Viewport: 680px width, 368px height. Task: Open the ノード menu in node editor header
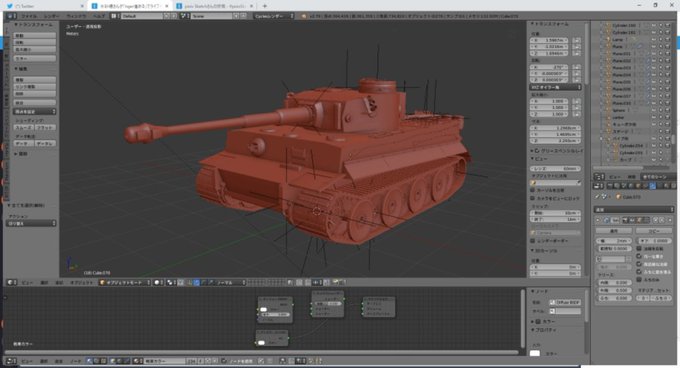click(x=75, y=361)
